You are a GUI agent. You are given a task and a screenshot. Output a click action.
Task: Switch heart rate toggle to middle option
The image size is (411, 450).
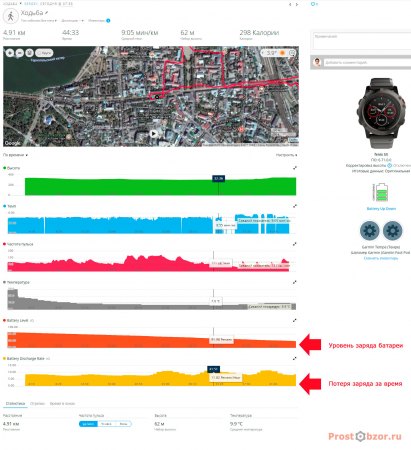pyautogui.click(x=106, y=424)
